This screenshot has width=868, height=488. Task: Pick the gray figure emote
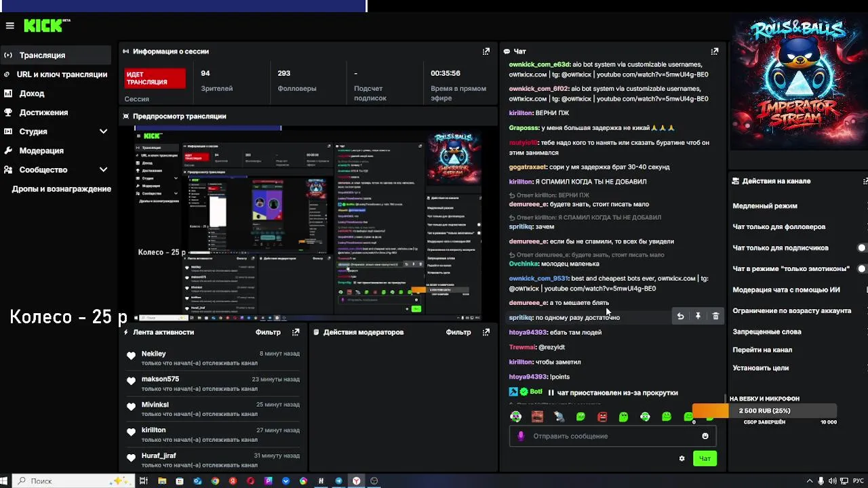(x=559, y=417)
